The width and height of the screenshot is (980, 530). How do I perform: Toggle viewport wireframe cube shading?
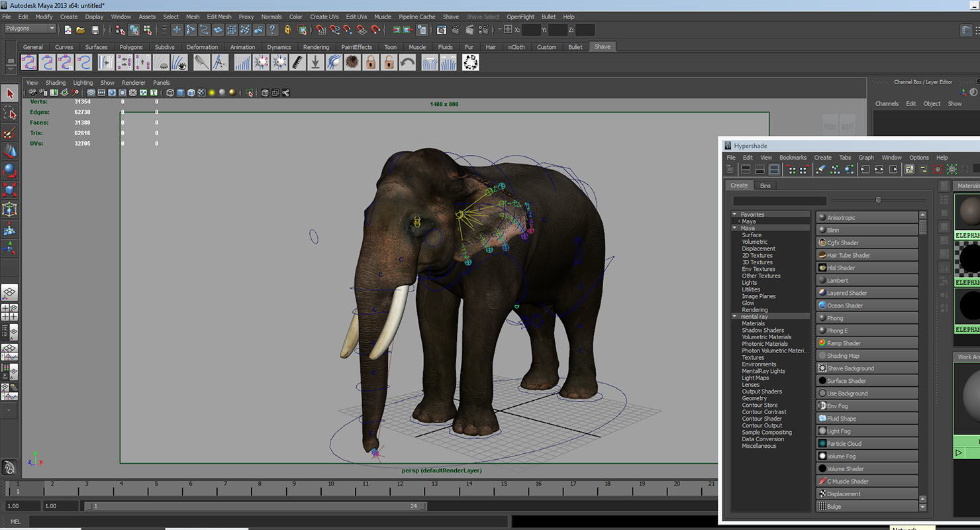[x=170, y=93]
